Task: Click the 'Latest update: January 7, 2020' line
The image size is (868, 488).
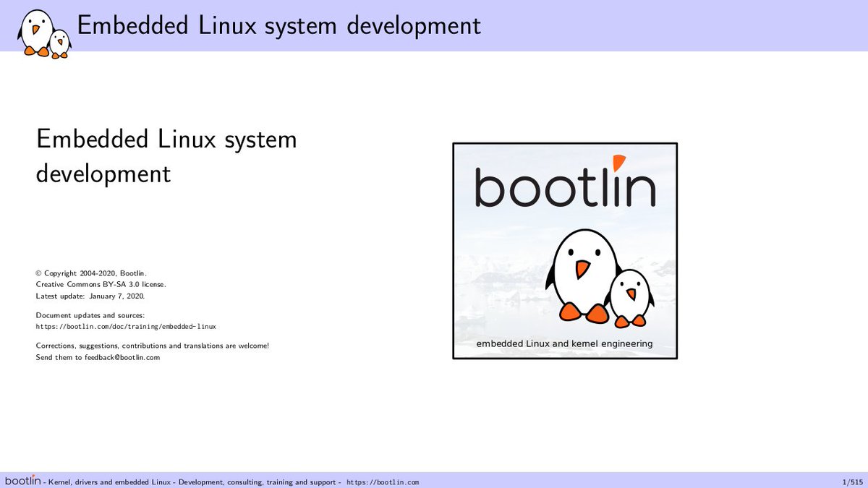Action: coord(90,296)
